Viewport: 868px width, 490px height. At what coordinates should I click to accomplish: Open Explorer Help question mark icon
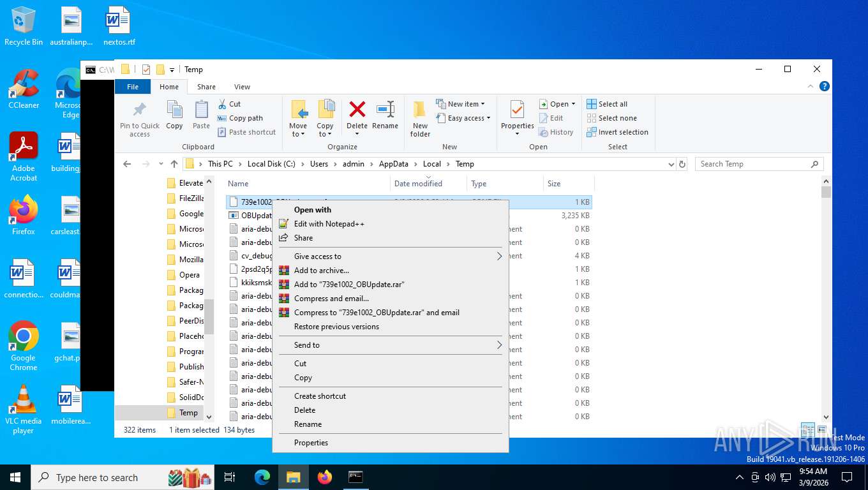pos(825,86)
